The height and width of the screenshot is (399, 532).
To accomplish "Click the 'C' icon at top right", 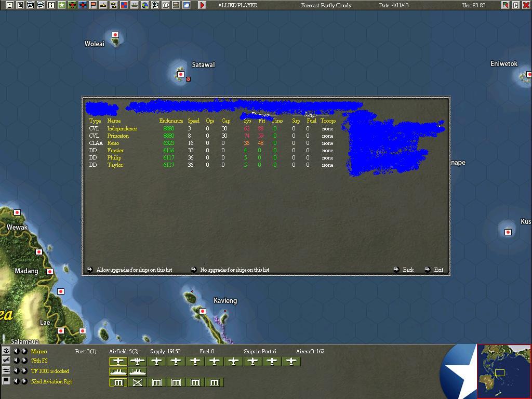I will pos(516,5).
